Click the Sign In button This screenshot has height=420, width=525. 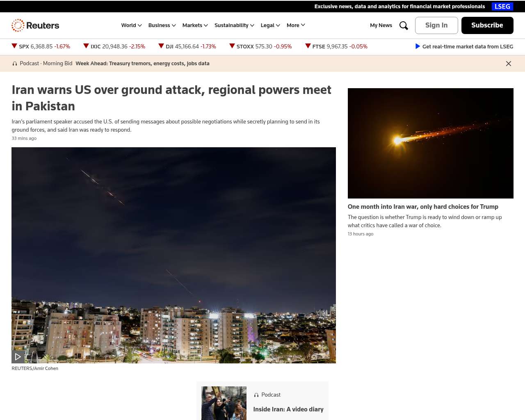point(436,25)
